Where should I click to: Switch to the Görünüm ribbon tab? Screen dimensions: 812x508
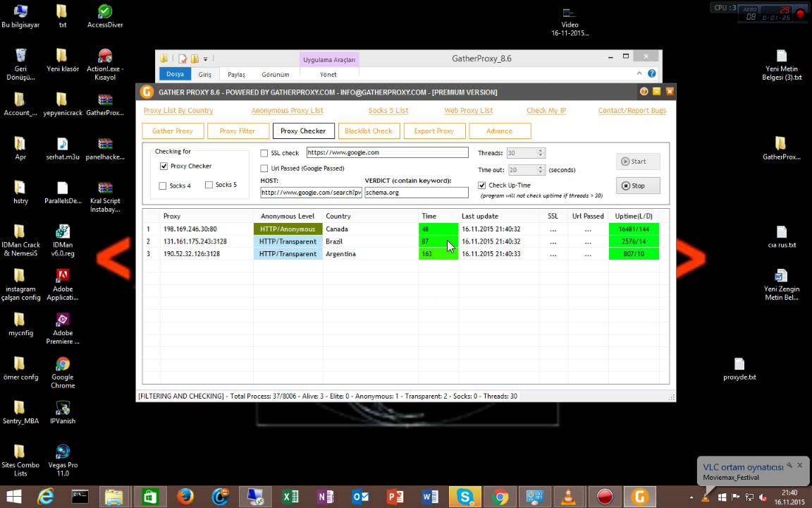pos(275,74)
